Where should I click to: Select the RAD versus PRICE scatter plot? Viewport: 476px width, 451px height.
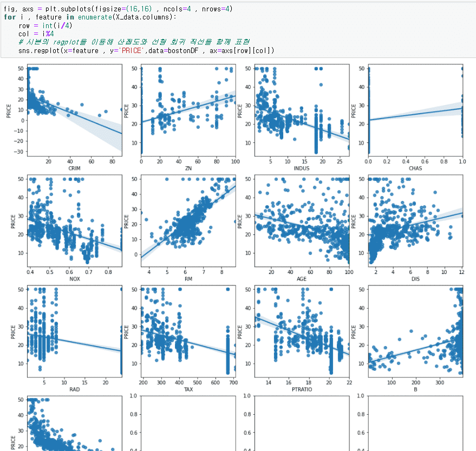(x=75, y=331)
